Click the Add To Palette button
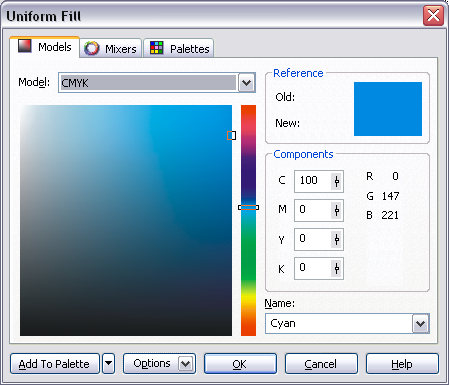This screenshot has height=385, width=449. click(55, 364)
